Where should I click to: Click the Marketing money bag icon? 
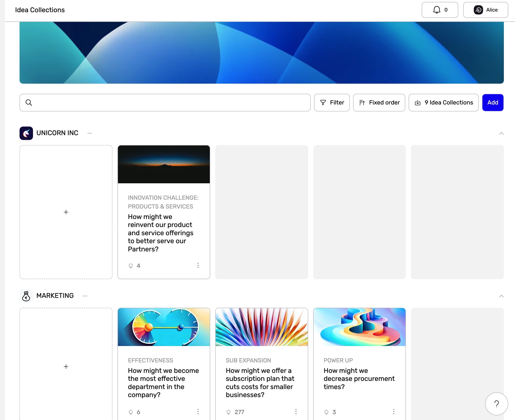click(26, 296)
